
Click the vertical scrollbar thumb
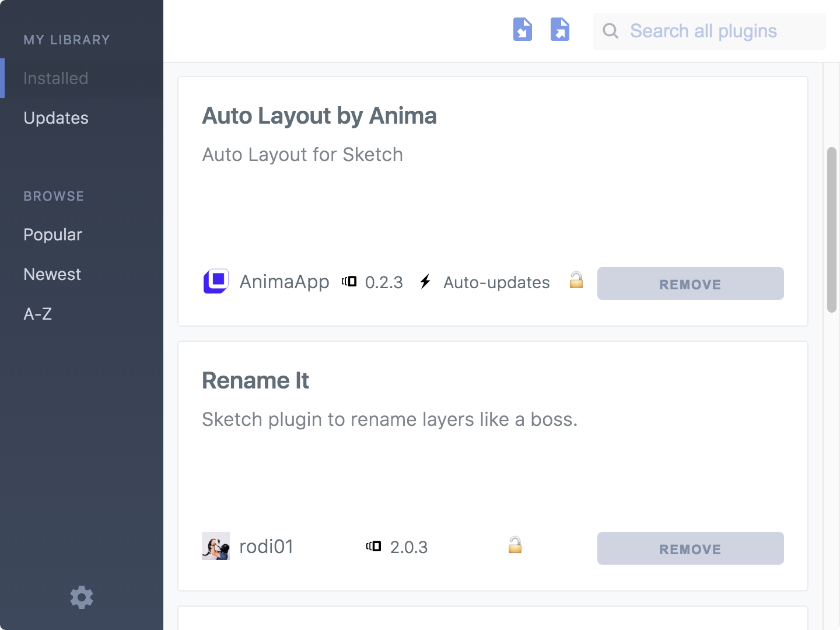(x=832, y=230)
